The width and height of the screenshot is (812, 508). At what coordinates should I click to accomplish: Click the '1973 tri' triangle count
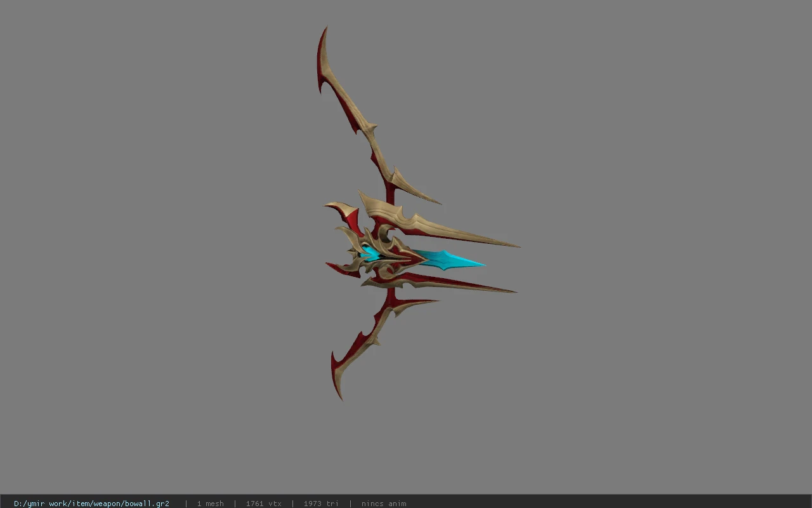321,504
